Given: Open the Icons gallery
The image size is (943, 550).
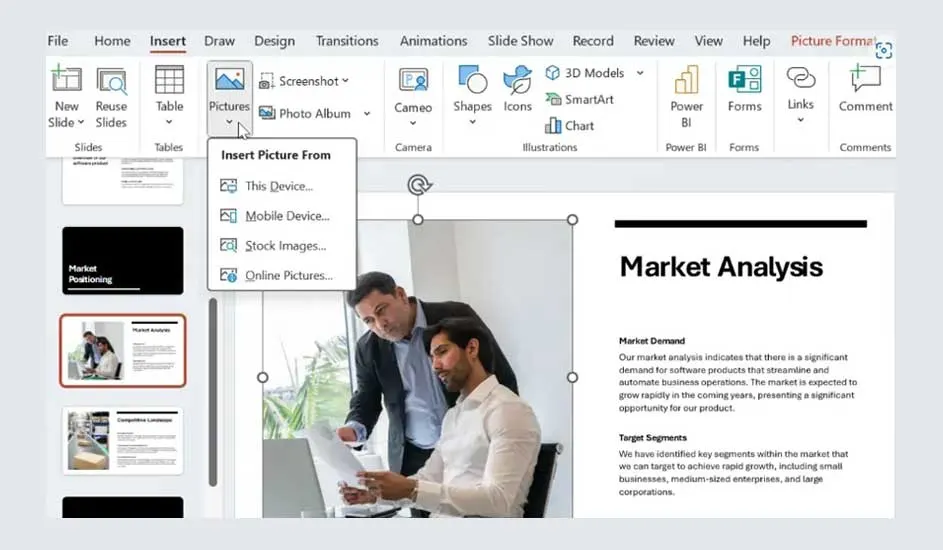Looking at the screenshot, I should 517,81.
